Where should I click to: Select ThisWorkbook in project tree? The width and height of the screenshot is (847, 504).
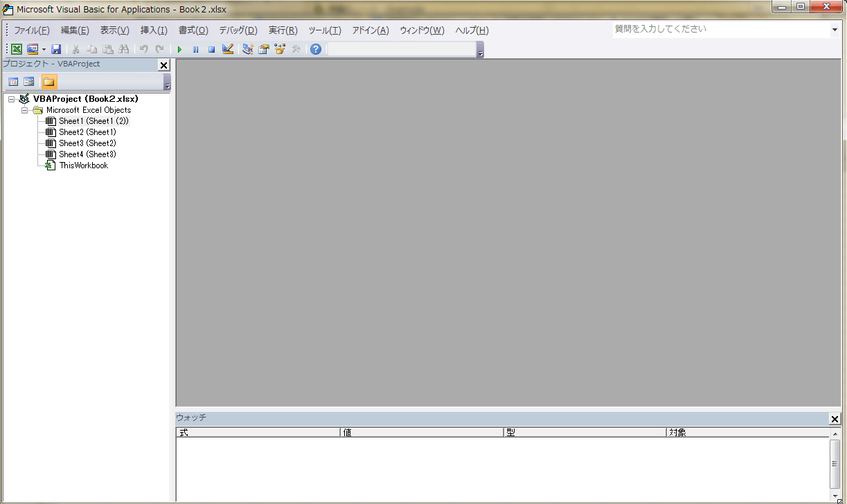[x=84, y=165]
